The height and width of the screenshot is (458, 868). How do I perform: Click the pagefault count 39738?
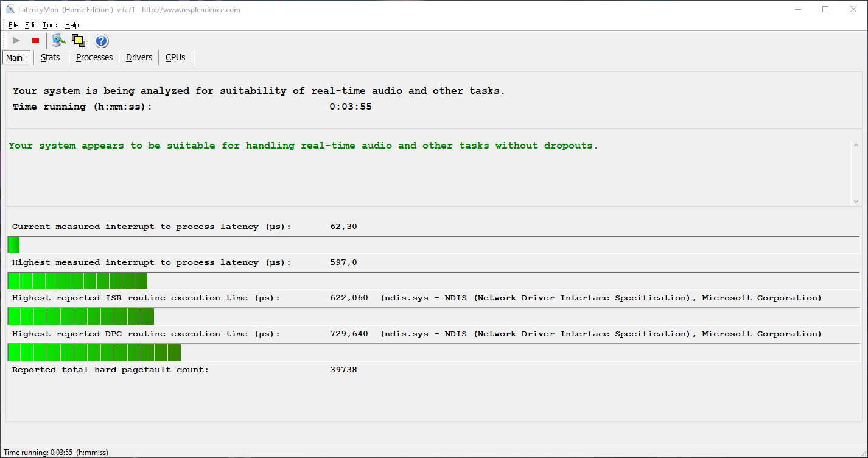[343, 370]
